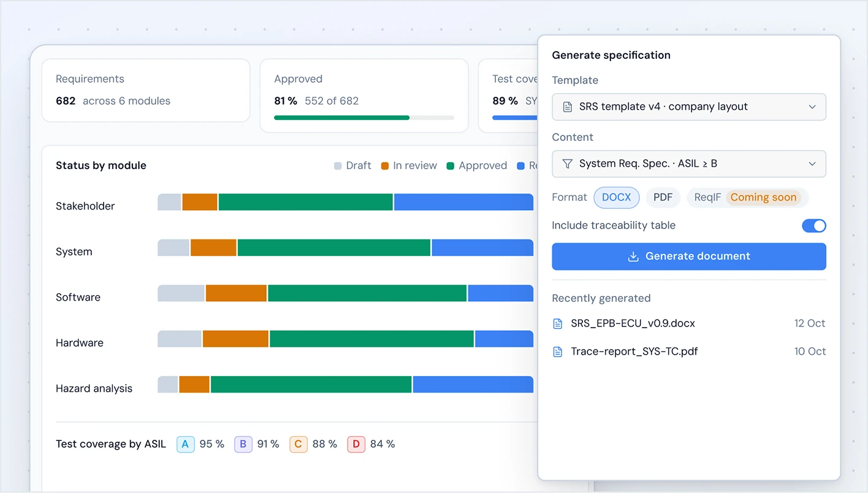Click the Software module label
The width and height of the screenshot is (868, 493).
[x=78, y=297]
